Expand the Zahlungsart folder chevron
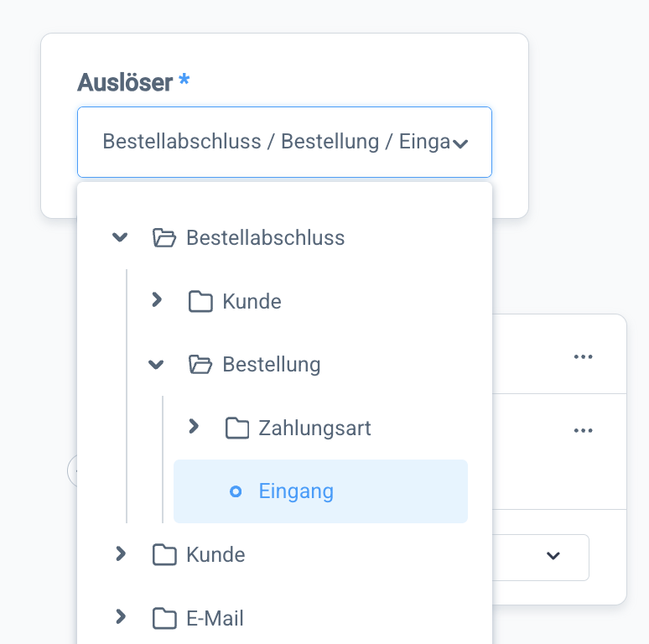The width and height of the screenshot is (649, 644). 194,427
